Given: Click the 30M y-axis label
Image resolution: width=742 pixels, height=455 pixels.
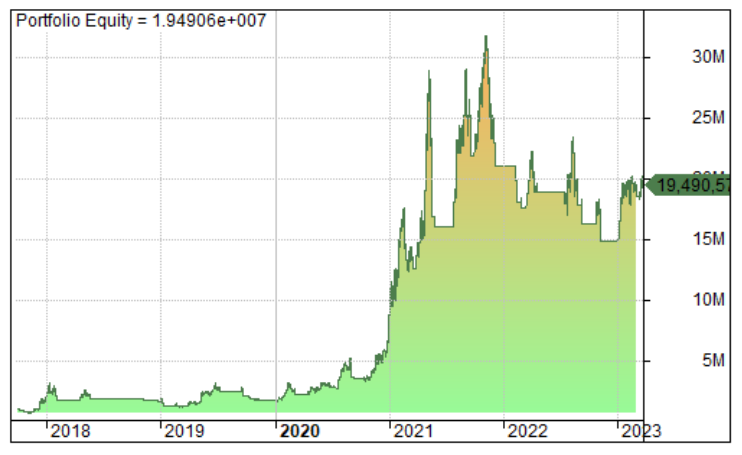Looking at the screenshot, I should pos(708,57).
